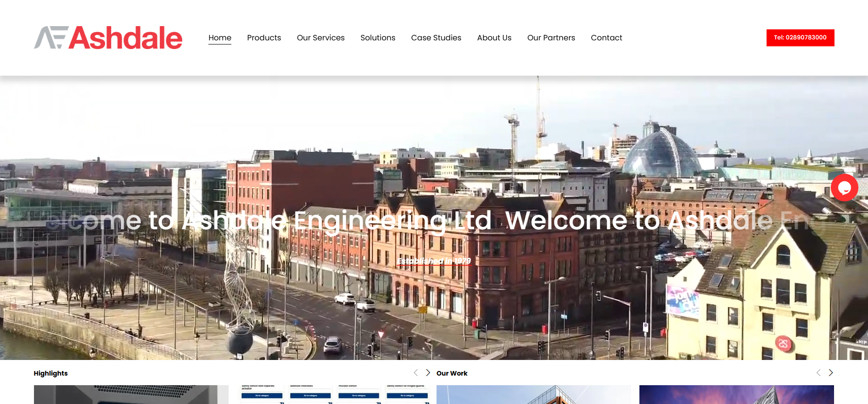Navigate to Case Studies
Viewport: 868px width, 404px height.
436,38
